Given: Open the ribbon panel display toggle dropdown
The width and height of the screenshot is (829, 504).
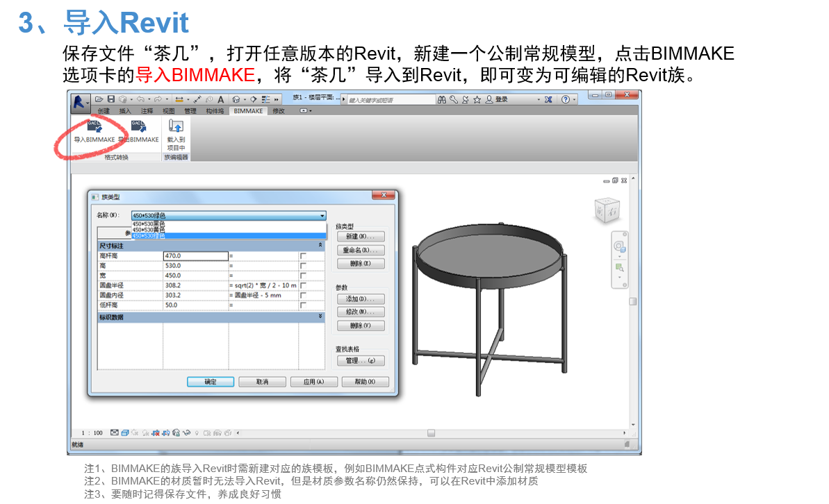Looking at the screenshot, I should tap(311, 111).
